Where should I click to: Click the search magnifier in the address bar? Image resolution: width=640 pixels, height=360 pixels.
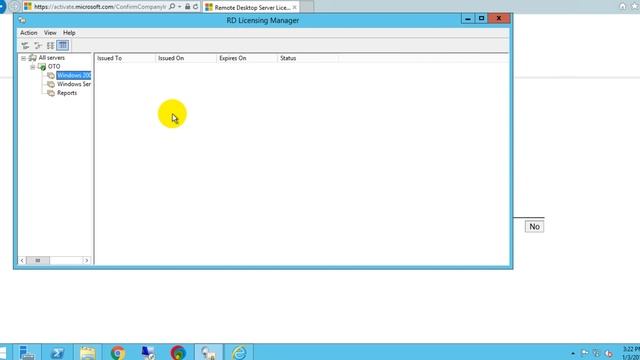[x=172, y=7]
